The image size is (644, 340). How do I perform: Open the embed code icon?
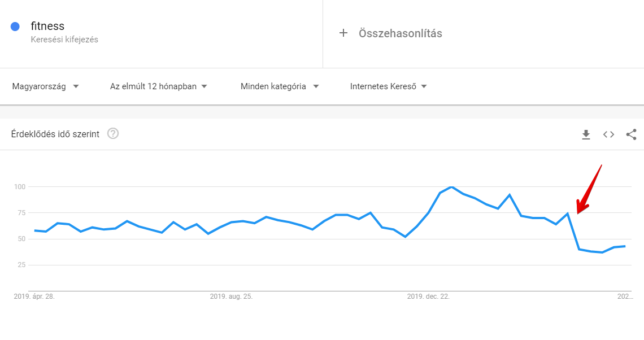tap(608, 134)
